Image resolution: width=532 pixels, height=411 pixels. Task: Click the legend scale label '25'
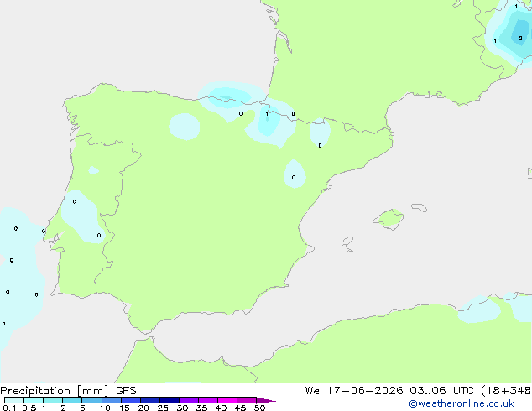163,408
